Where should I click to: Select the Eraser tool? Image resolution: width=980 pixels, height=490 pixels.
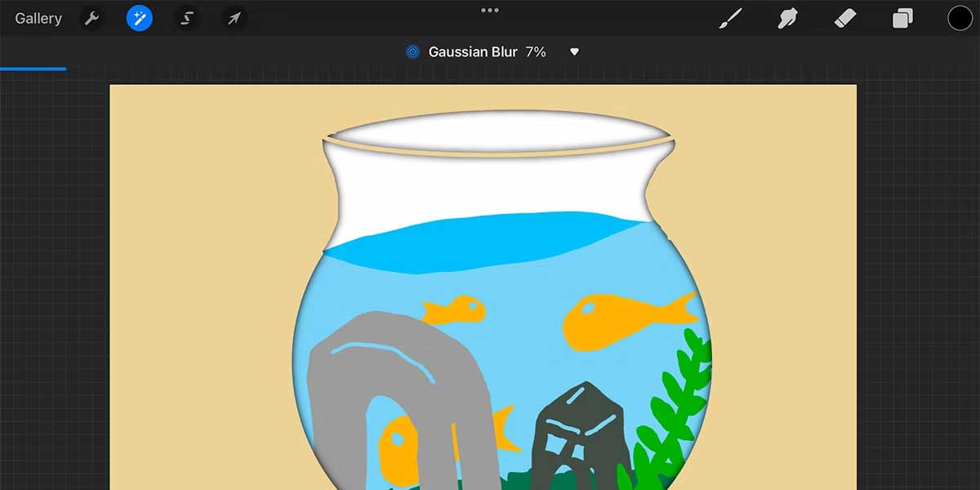tap(844, 17)
